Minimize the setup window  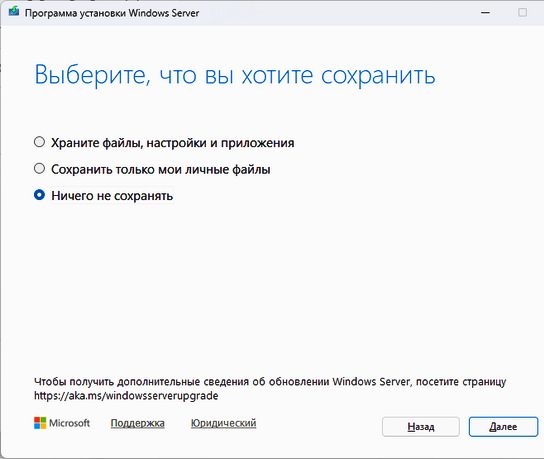pyautogui.click(x=485, y=13)
